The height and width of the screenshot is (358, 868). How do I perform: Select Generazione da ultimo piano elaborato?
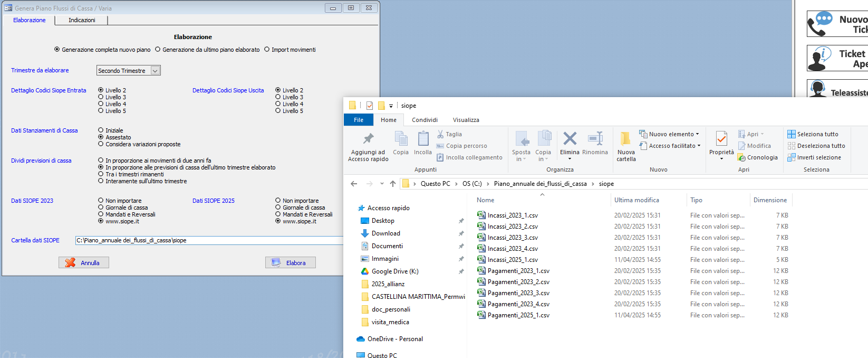point(158,50)
